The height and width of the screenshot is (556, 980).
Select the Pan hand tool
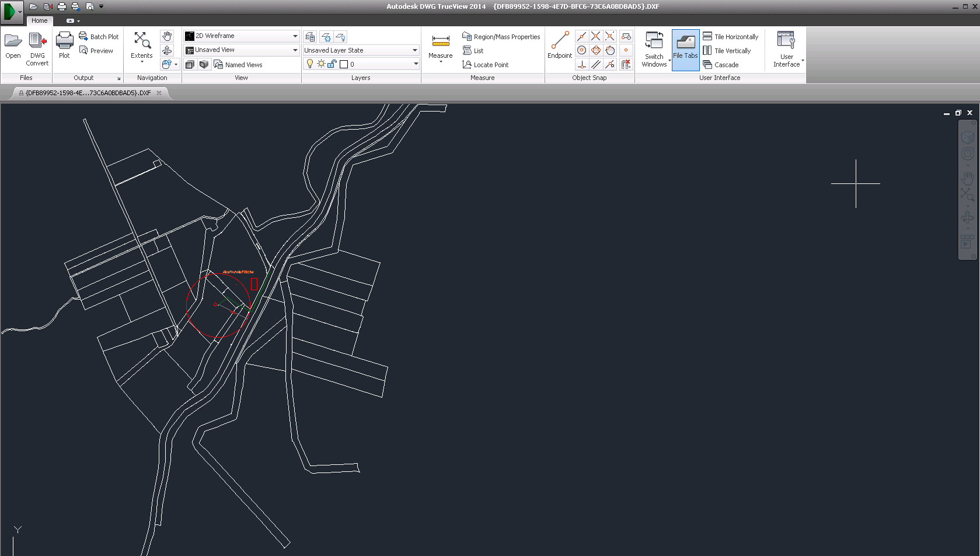167,36
